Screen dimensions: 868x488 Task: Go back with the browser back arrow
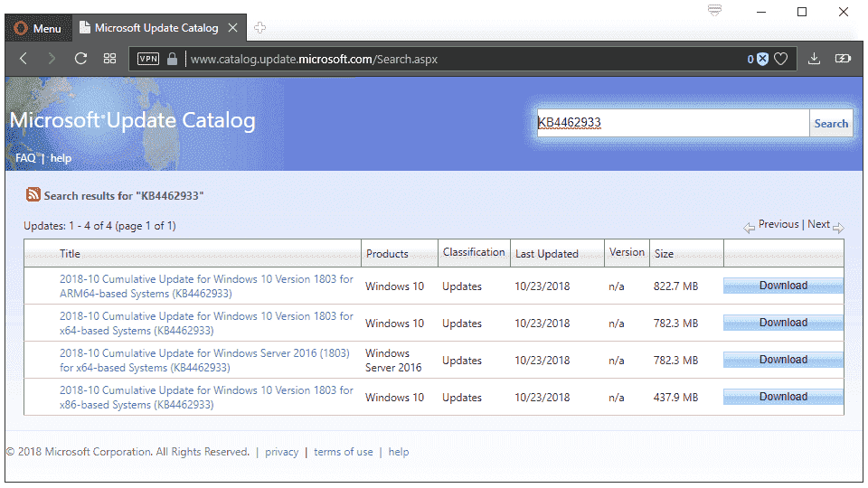tap(24, 59)
